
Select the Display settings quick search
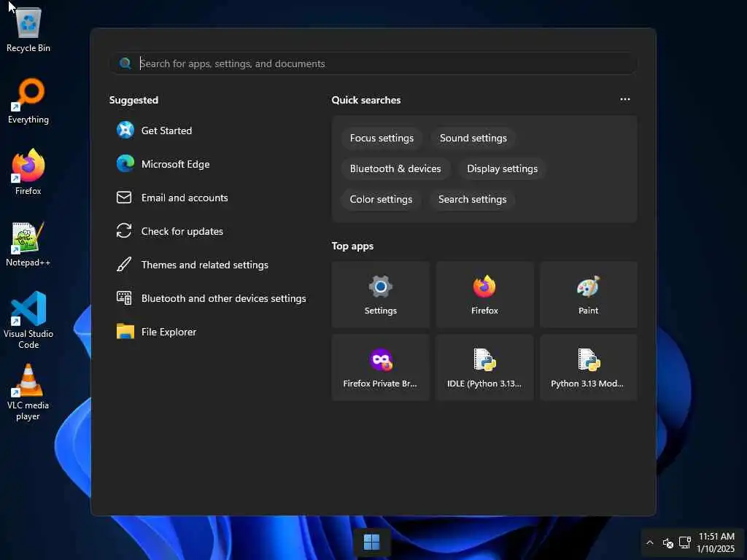click(x=502, y=168)
